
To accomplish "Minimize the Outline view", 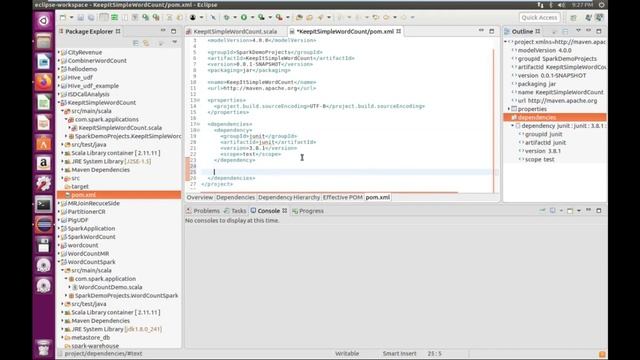I will pos(589,31).
